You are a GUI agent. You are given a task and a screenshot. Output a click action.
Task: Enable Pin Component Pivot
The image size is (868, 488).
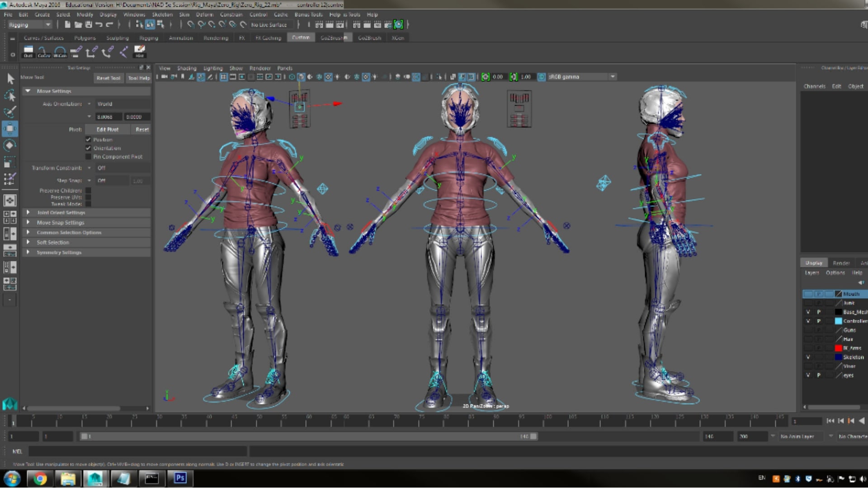coord(89,156)
